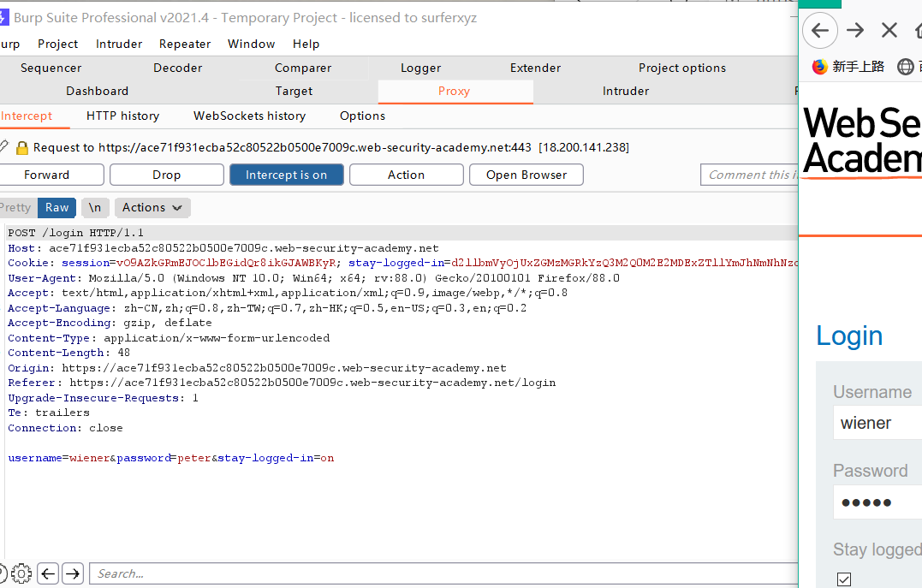Go to next search match arrow

click(x=73, y=573)
